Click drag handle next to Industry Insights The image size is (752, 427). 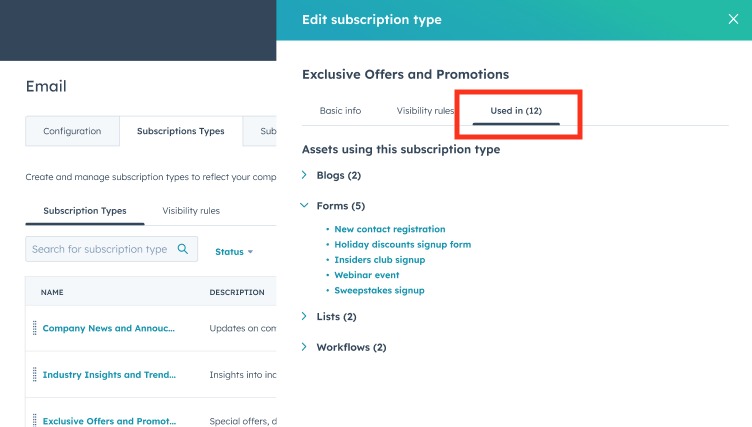pos(35,374)
